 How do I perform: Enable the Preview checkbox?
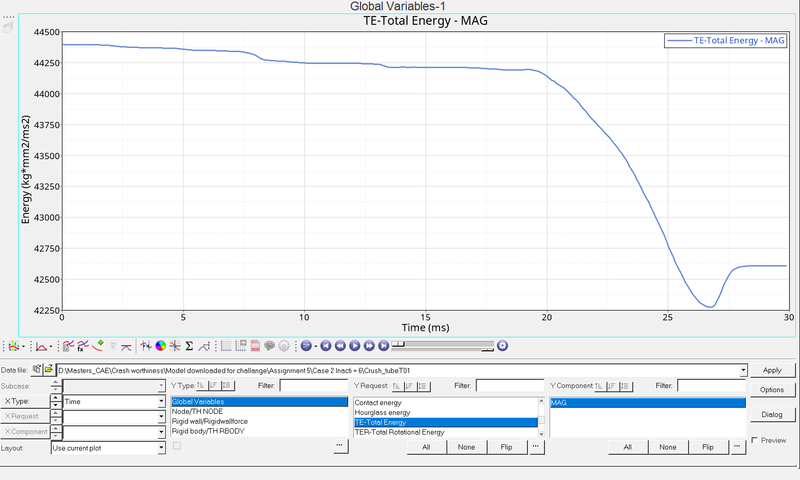point(755,440)
